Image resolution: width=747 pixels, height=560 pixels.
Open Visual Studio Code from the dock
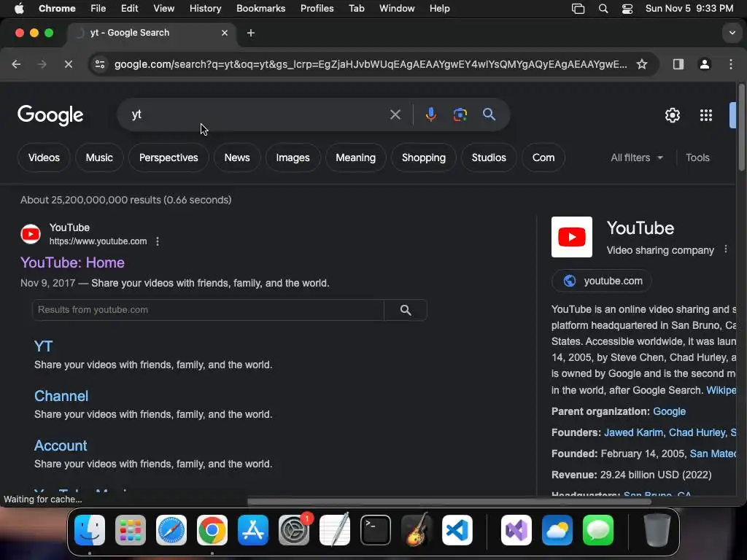coord(457,530)
